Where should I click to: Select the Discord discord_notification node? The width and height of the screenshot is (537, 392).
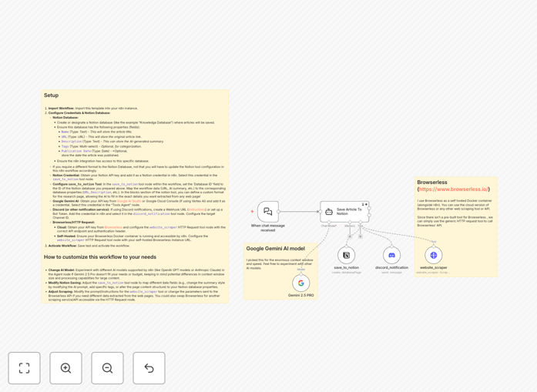point(392,255)
